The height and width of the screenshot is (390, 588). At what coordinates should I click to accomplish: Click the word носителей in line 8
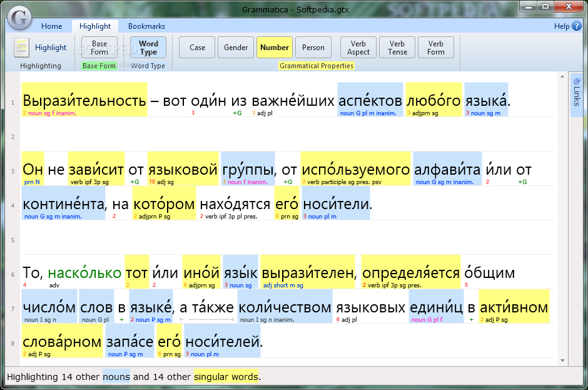pos(222,342)
